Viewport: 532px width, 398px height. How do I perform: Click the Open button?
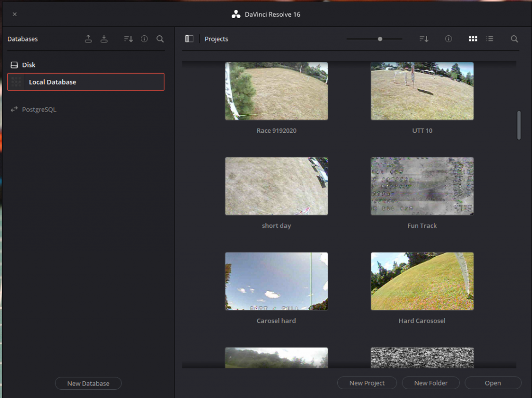pos(493,383)
